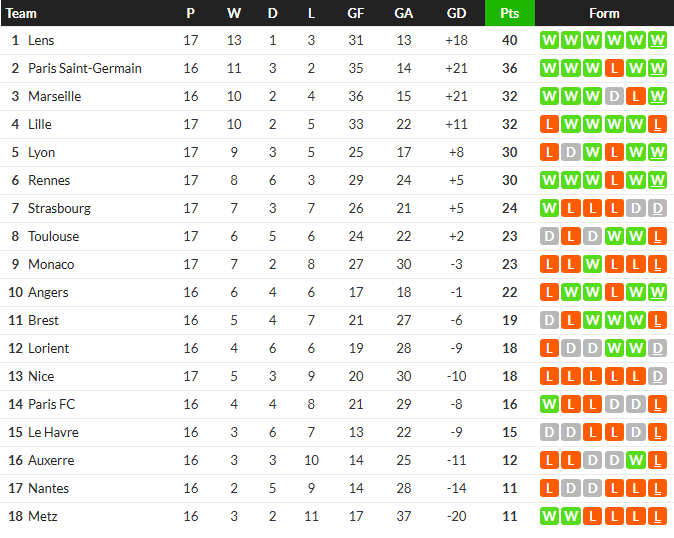Click Monaco's green W form badge
Image resolution: width=674 pixels, height=538 pixels.
coord(593,264)
